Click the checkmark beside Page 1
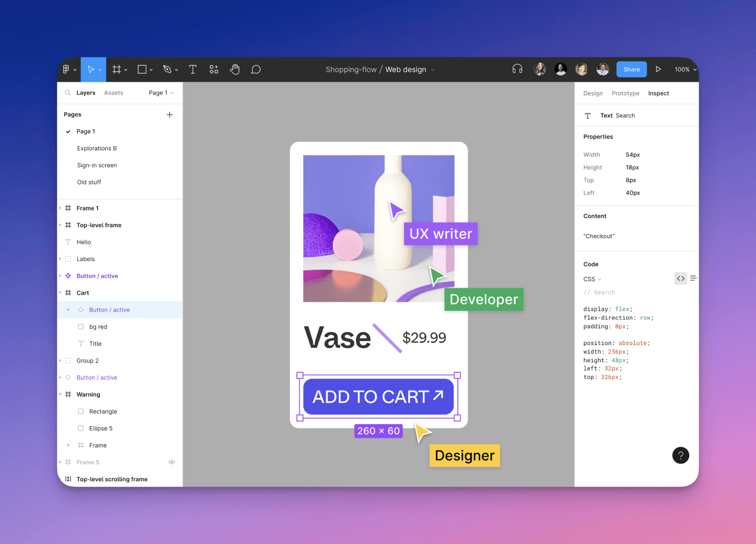The width and height of the screenshot is (756, 544). tap(69, 131)
